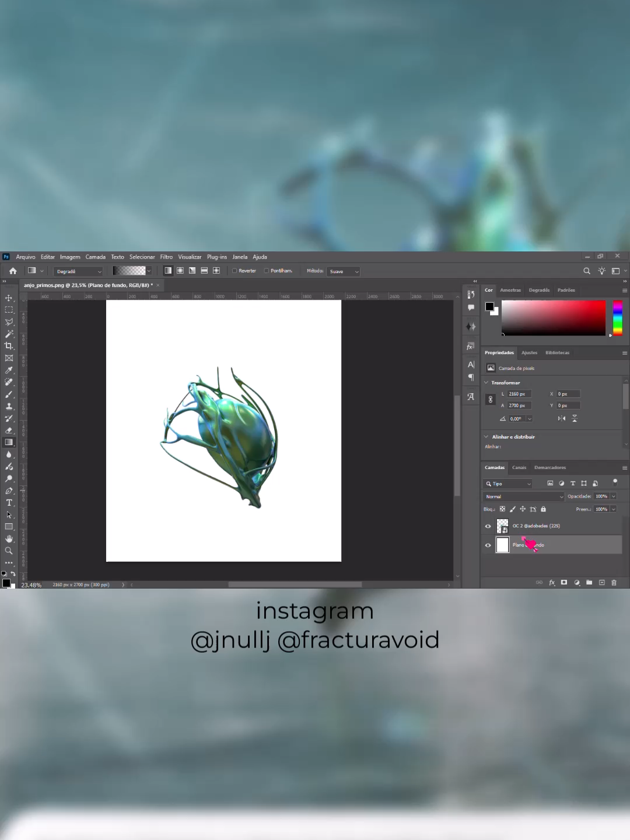Create a new layer with plus icon
The height and width of the screenshot is (840, 630).
(x=601, y=582)
